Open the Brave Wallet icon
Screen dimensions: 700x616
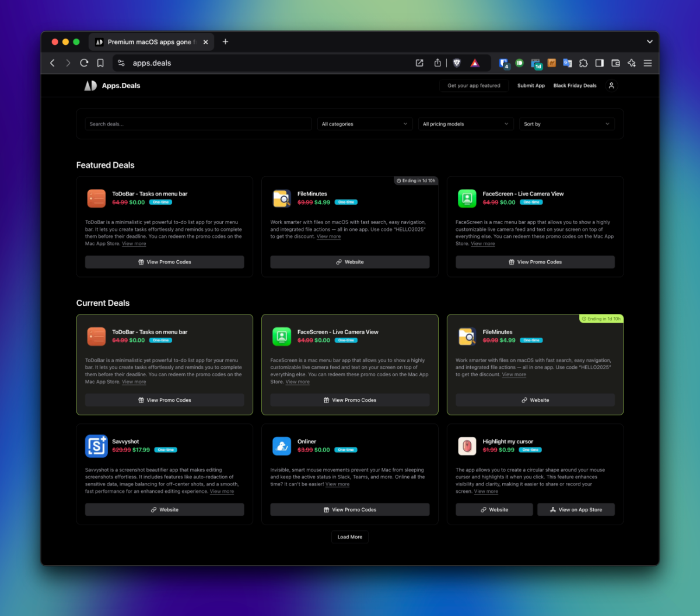click(x=615, y=63)
